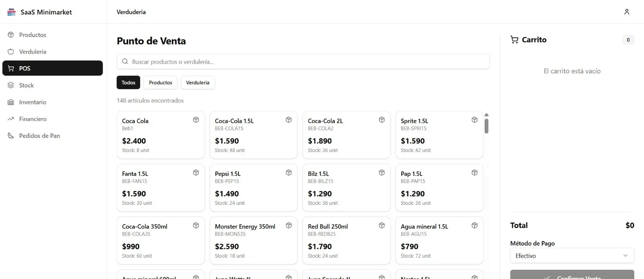644x279 pixels.
Task: Open Financiero in the sidebar
Action: (53, 119)
